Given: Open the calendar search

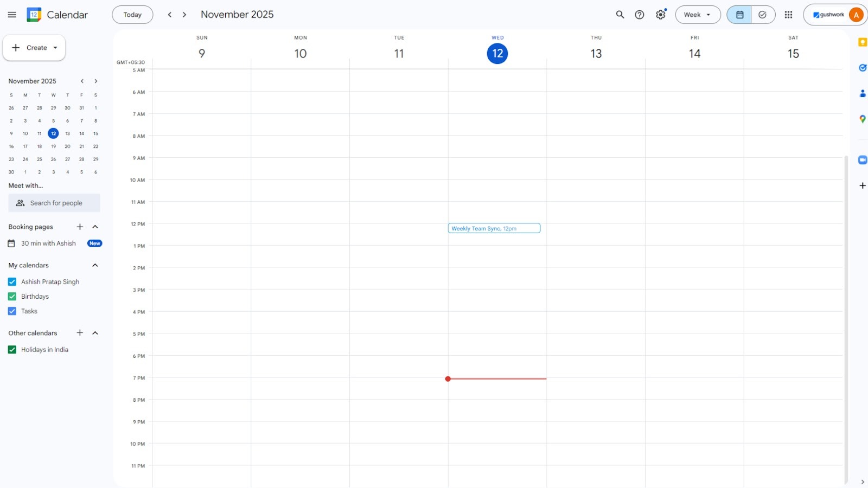Looking at the screenshot, I should pos(620,15).
